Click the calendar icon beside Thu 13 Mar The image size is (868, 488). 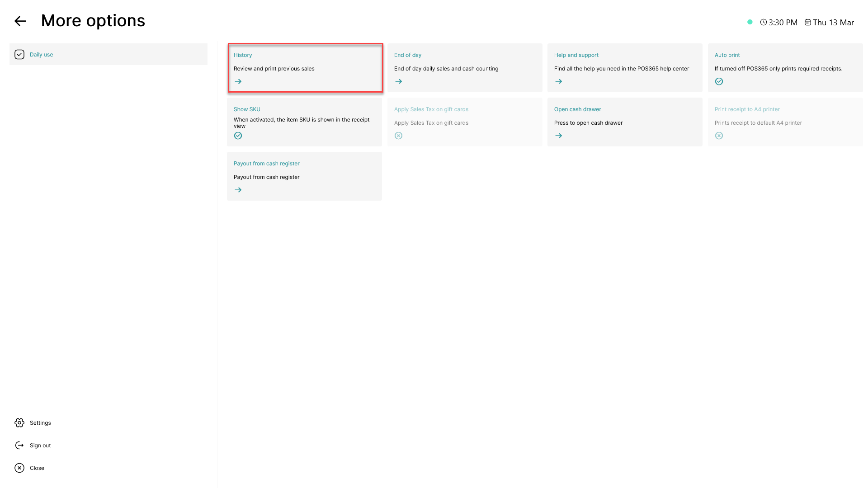(x=808, y=22)
